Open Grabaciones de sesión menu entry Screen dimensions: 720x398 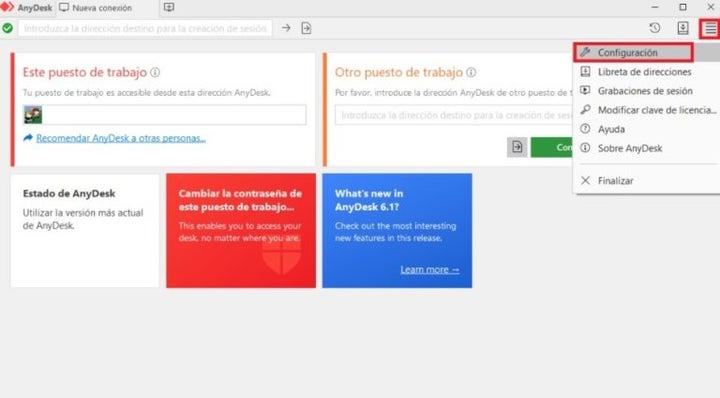point(646,91)
